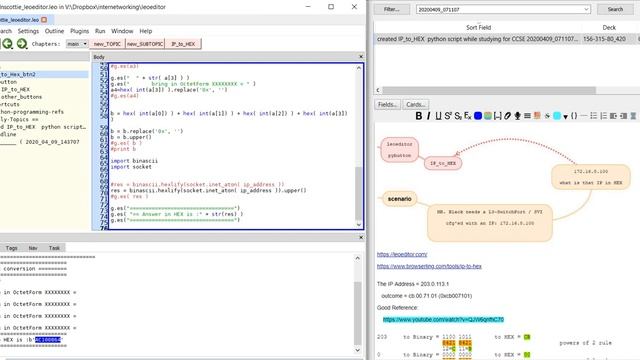Select the to_Hex_btn2 outline node
This screenshot has width=640, height=360.
click(44, 74)
